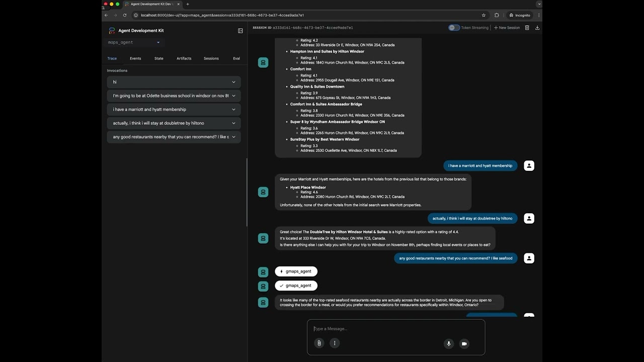Viewport: 644px width, 362px height.
Task: Click the Agent Development Kit logo icon
Action: pos(112,31)
